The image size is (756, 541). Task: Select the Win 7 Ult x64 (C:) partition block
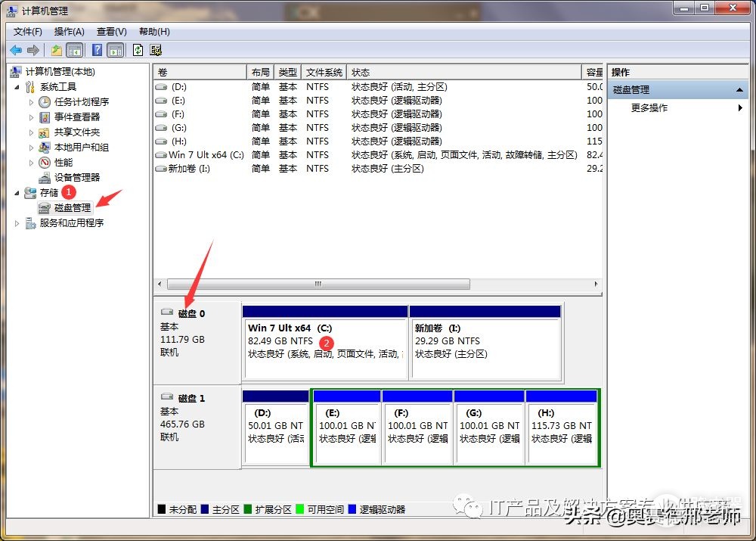325,344
